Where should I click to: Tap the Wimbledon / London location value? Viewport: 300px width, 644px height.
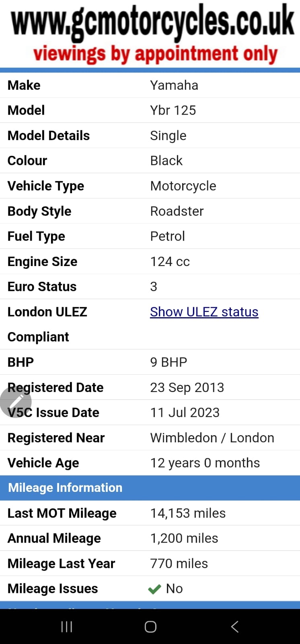pos(212,438)
